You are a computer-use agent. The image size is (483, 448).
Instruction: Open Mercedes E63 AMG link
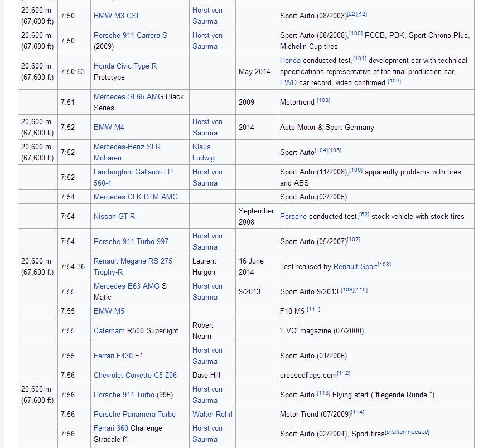pos(127,286)
